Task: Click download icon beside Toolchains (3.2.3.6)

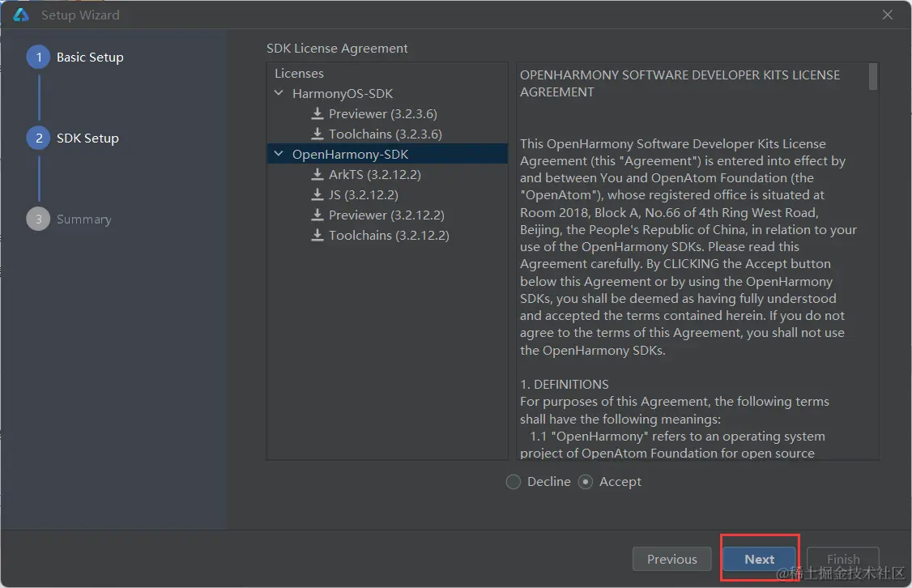Action: pyautogui.click(x=317, y=134)
